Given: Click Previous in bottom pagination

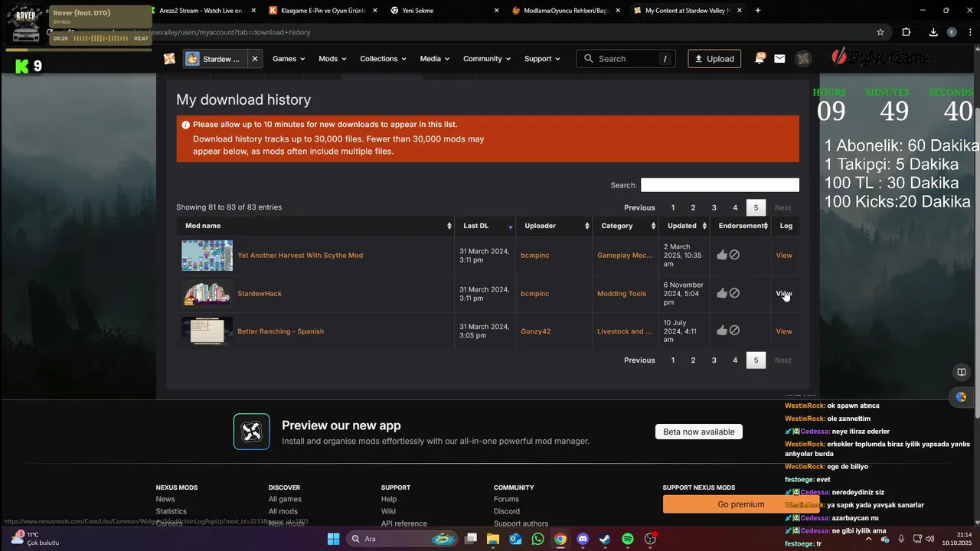Looking at the screenshot, I should [x=639, y=360].
